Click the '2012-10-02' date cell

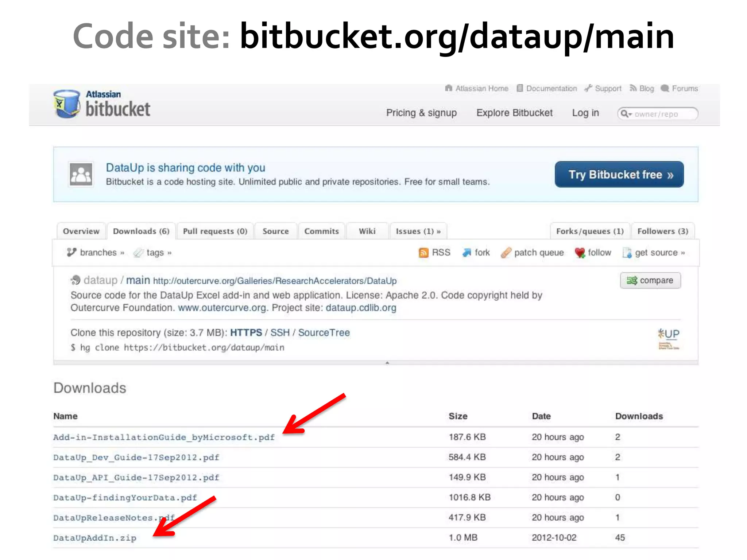554,537
